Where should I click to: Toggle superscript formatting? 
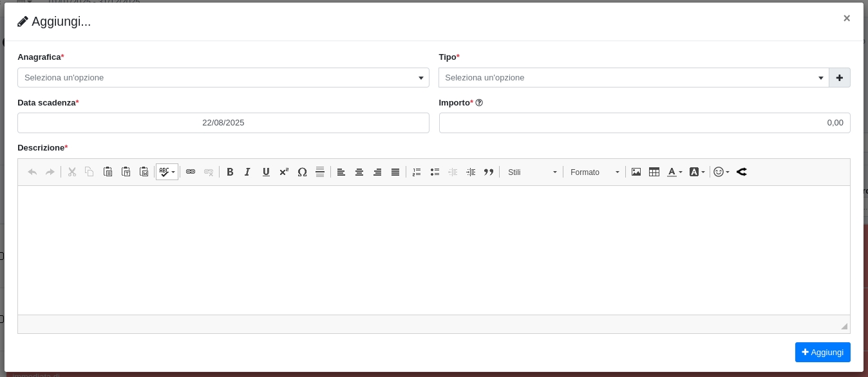pos(284,172)
